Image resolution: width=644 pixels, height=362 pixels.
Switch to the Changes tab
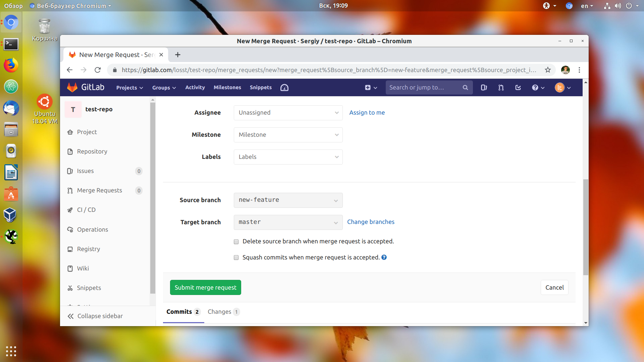[x=223, y=312]
